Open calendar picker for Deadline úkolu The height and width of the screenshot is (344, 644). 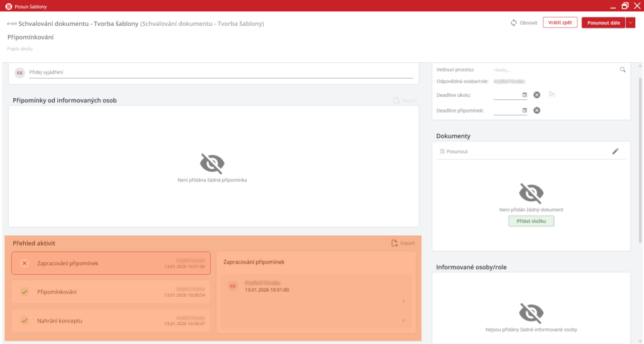(525, 95)
